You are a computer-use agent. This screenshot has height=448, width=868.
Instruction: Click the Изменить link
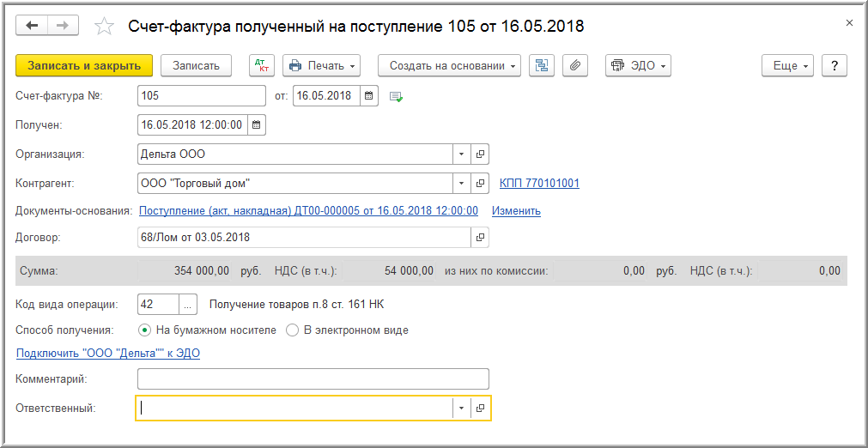point(516,211)
